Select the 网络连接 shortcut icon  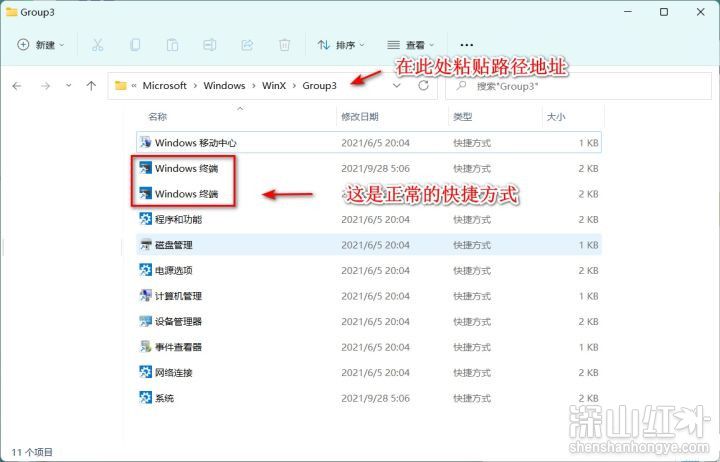(146, 372)
